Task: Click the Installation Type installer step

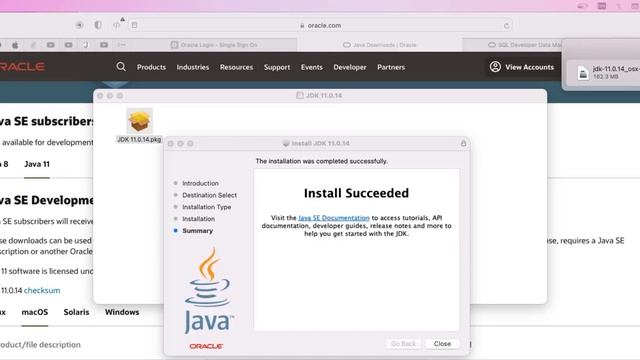Action: click(x=207, y=207)
